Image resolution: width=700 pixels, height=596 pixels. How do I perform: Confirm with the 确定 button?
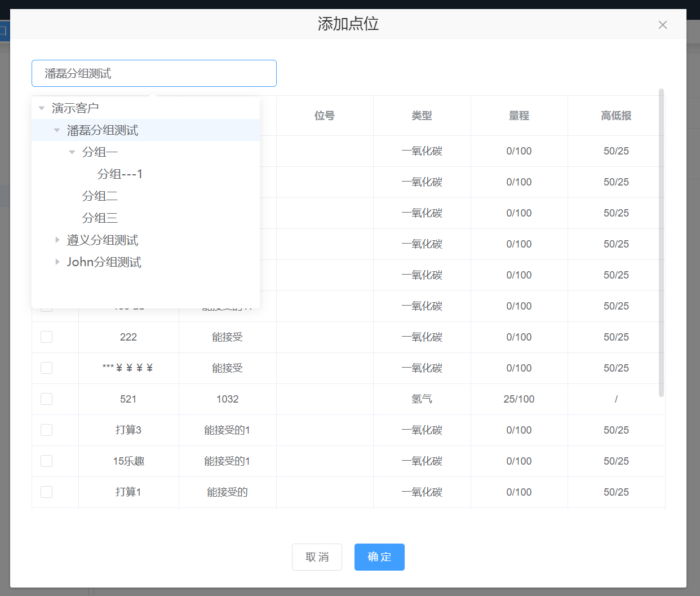click(x=379, y=557)
